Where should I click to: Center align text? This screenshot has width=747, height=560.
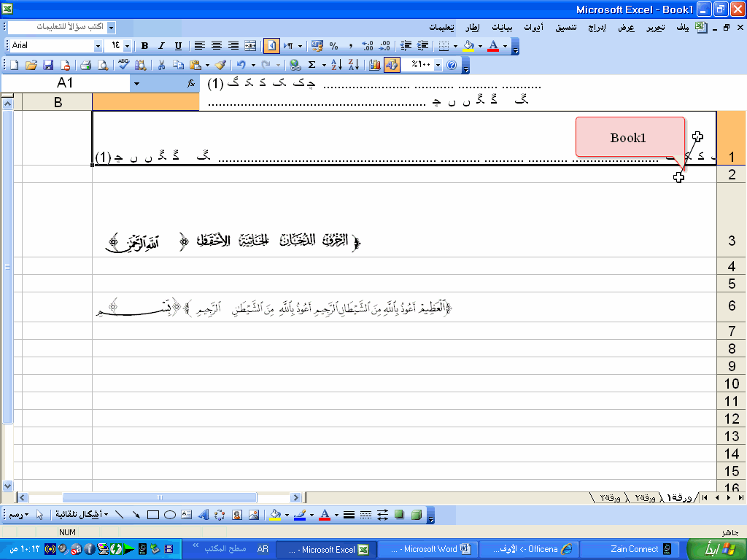216,46
